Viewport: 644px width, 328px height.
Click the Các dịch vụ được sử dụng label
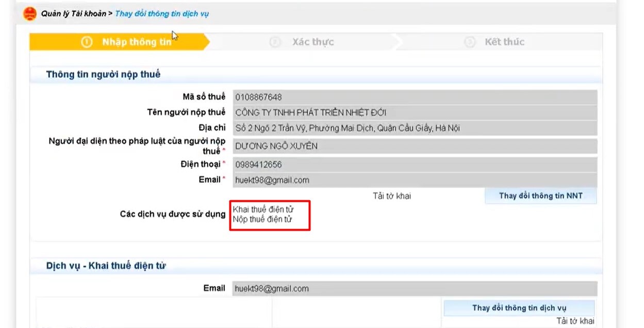[173, 214]
